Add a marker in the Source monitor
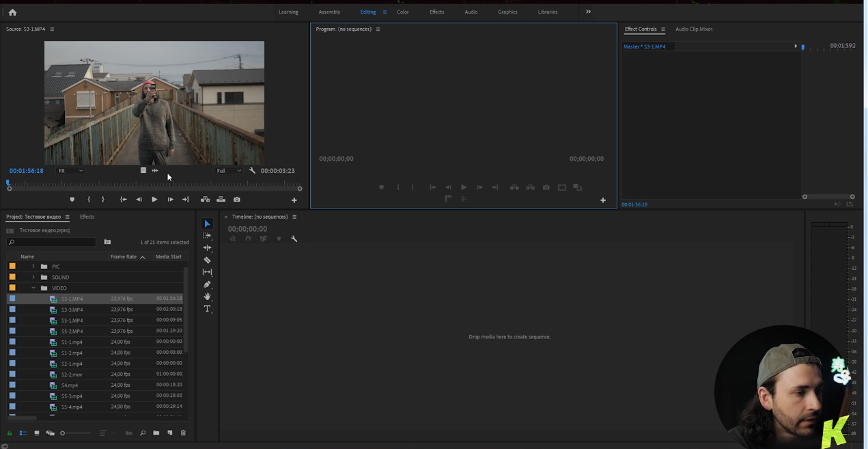868x449 pixels. coord(72,200)
